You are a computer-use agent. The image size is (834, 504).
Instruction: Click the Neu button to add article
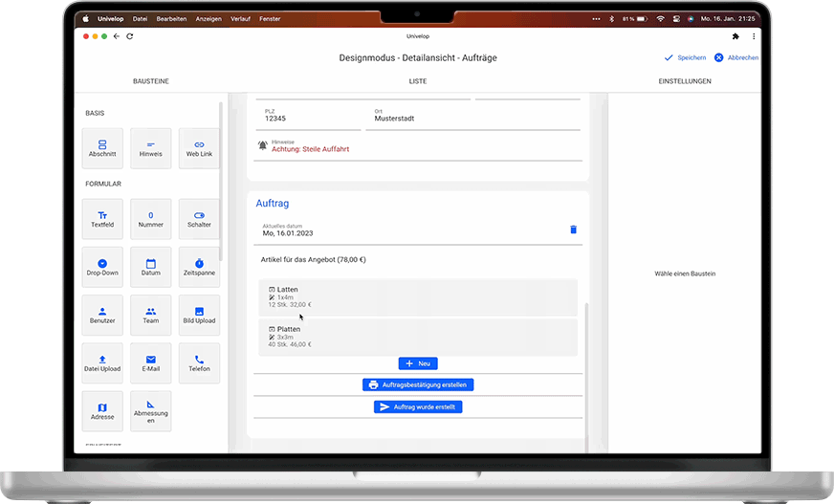pyautogui.click(x=417, y=363)
